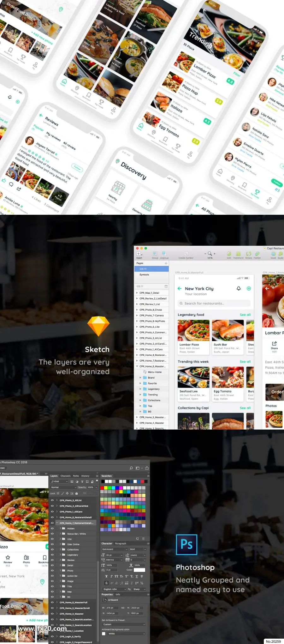Toggle visibility of the Hidden layer group
Image resolution: width=284 pixels, height=644 pixels.
point(52,528)
